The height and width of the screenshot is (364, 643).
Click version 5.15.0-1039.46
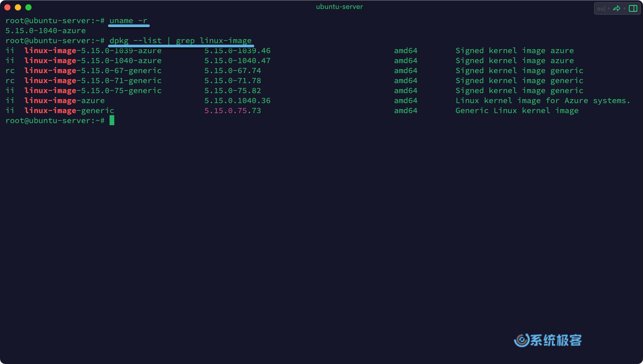238,50
